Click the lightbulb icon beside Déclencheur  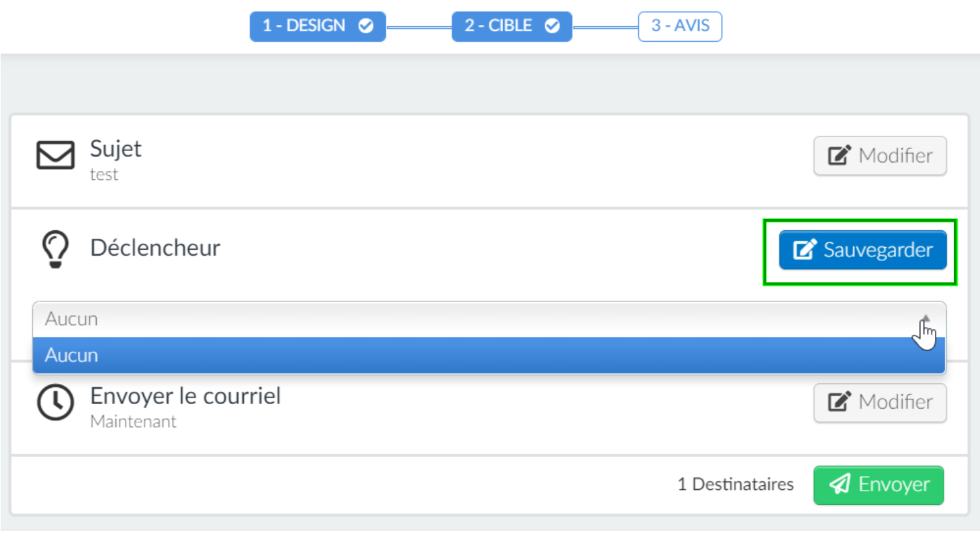click(x=55, y=249)
